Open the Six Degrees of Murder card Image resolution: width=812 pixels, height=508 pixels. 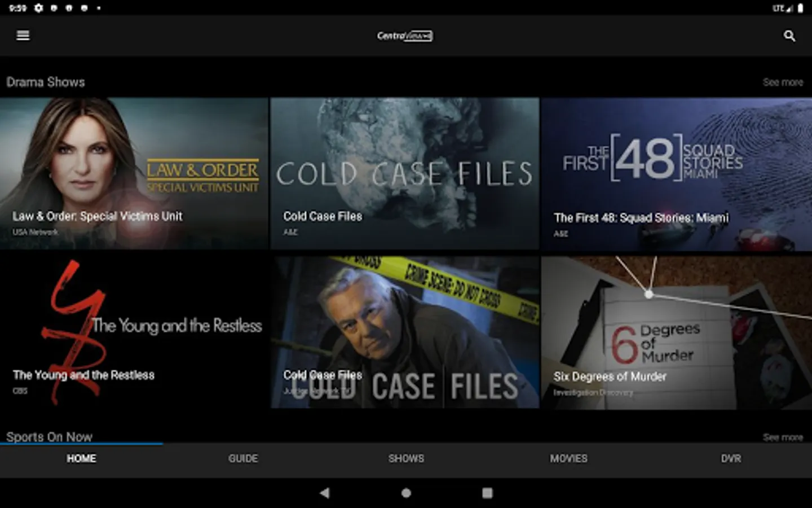(x=677, y=332)
